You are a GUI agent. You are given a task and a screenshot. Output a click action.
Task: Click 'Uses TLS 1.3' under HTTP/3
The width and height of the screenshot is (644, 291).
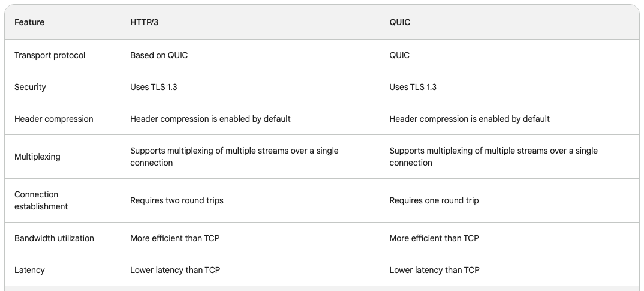[154, 87]
